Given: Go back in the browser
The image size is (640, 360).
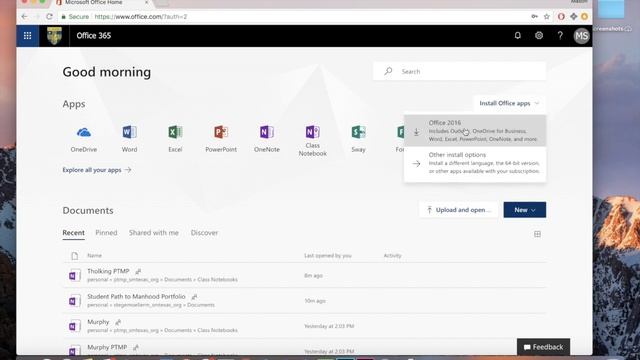Looking at the screenshot, I should 24,17.
